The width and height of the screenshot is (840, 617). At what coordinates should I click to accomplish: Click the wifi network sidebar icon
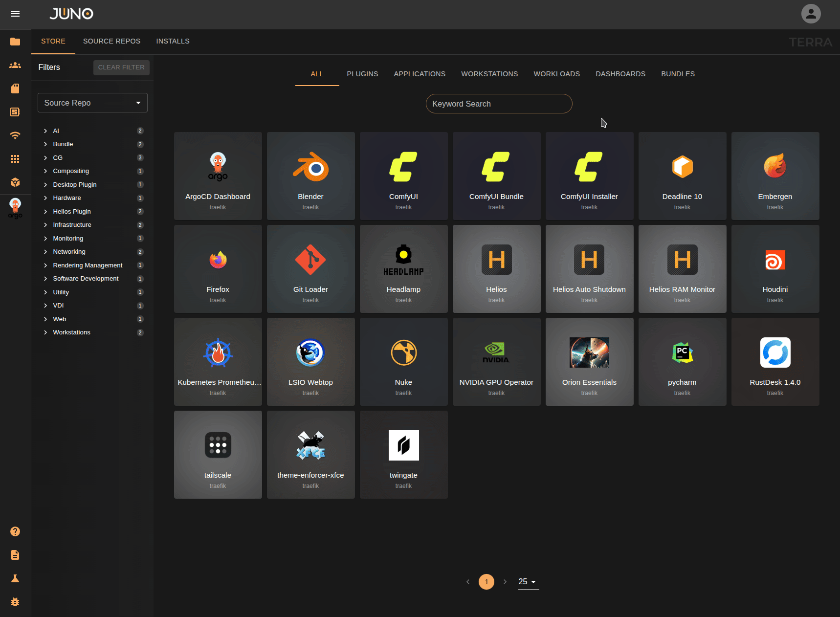pos(15,135)
